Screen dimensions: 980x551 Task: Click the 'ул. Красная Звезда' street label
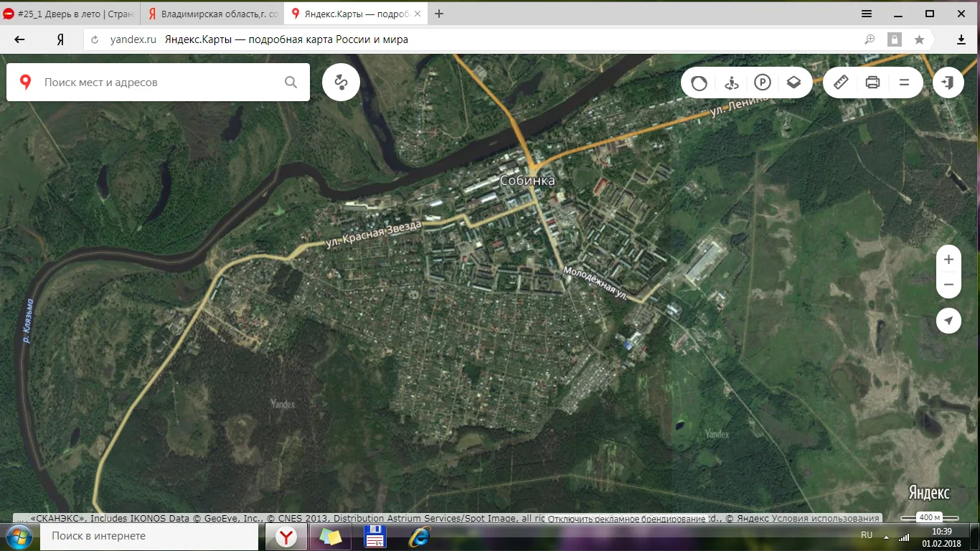(374, 234)
